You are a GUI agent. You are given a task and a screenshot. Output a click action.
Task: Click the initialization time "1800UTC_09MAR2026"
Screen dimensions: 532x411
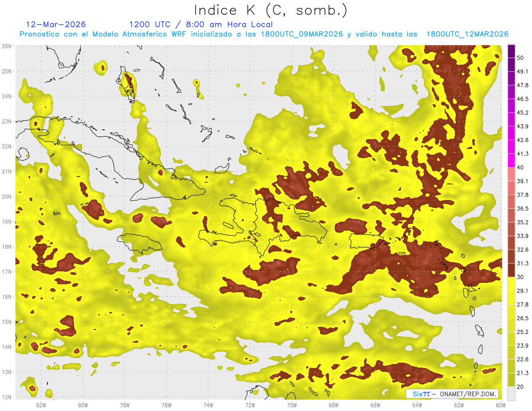click(x=302, y=34)
